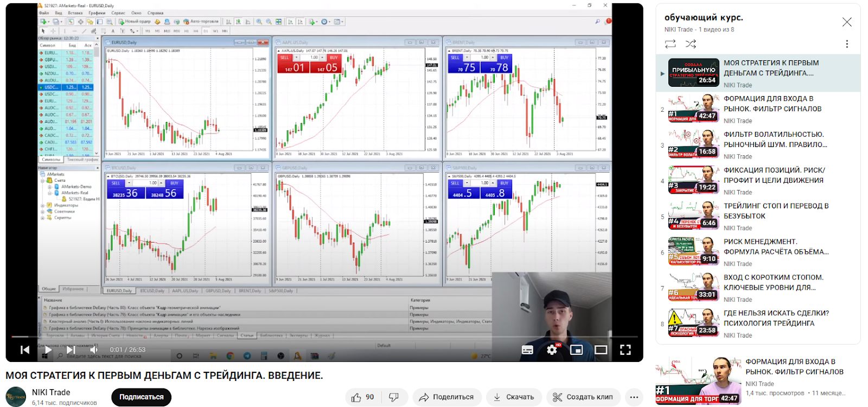This screenshot has width=868, height=407.
Task: Open the NIKI Trade channel name link
Action: [51, 392]
